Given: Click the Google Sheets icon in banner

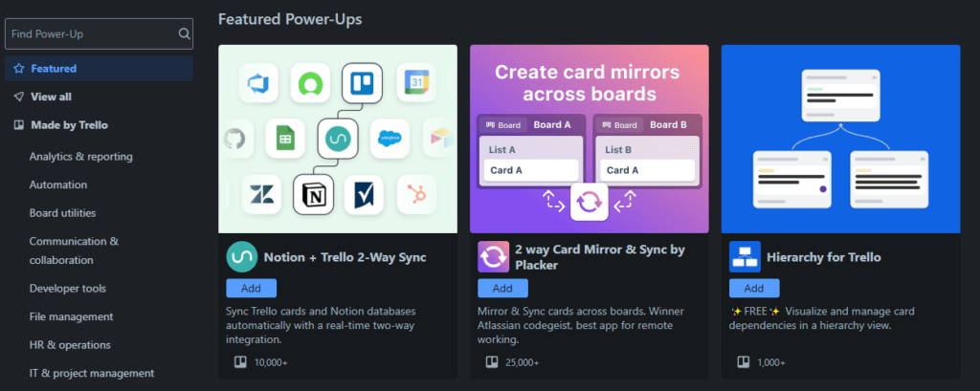Looking at the screenshot, I should [x=284, y=138].
